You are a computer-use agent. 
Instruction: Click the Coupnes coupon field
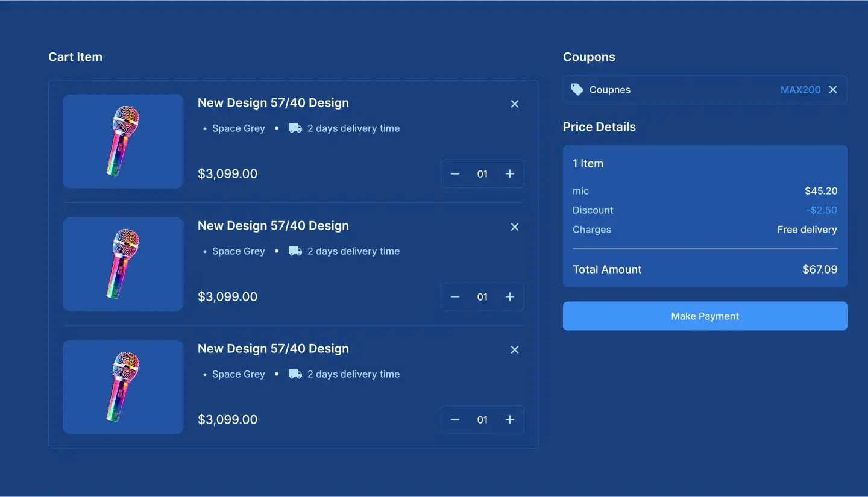[705, 90]
